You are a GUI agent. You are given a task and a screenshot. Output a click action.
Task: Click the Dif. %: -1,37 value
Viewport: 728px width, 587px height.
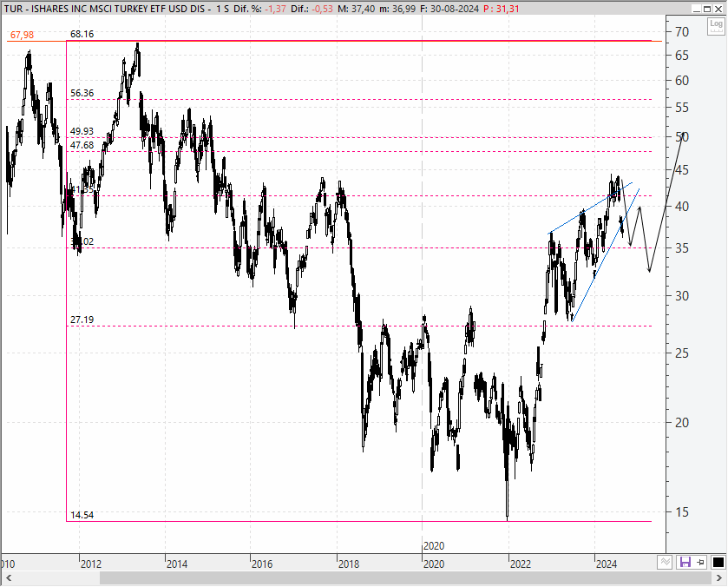[x=259, y=9]
